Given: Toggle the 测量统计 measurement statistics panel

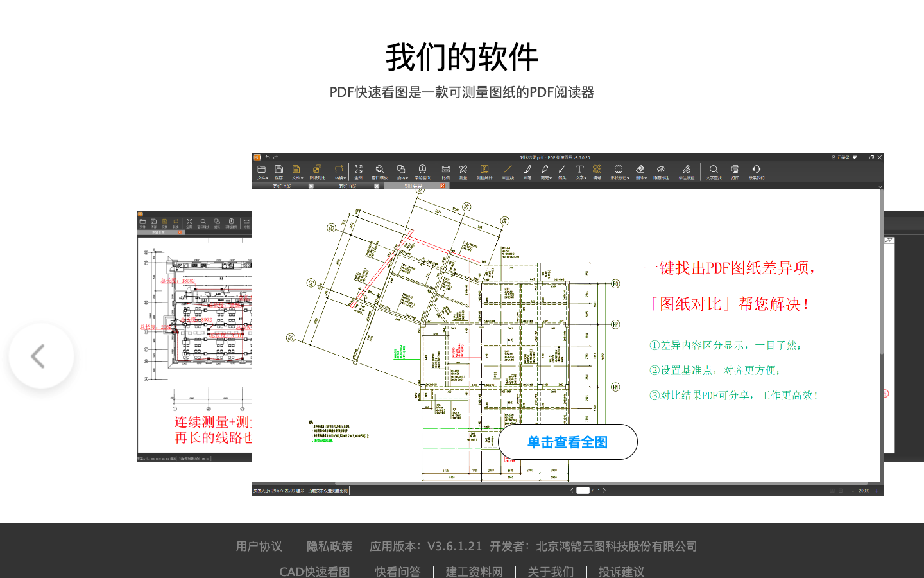Looking at the screenshot, I should pos(484,170).
